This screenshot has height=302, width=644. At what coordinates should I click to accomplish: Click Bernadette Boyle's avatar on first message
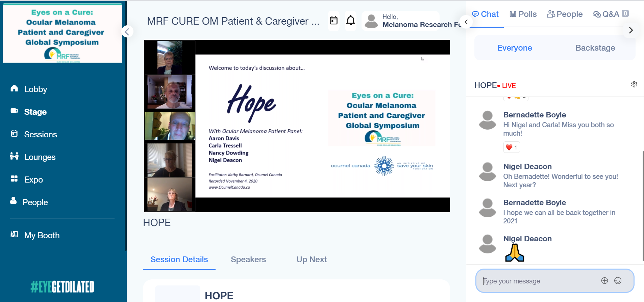point(488,120)
